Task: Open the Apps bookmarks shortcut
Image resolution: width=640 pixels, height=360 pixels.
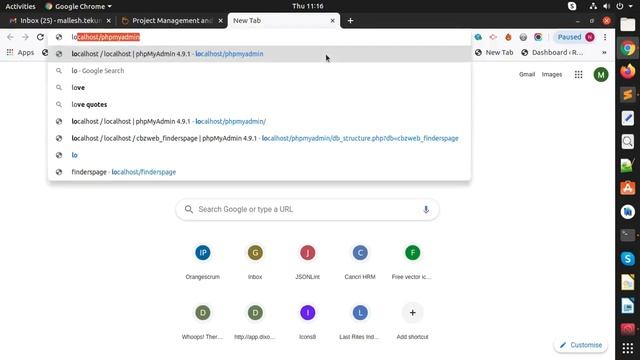Action: coord(20,52)
